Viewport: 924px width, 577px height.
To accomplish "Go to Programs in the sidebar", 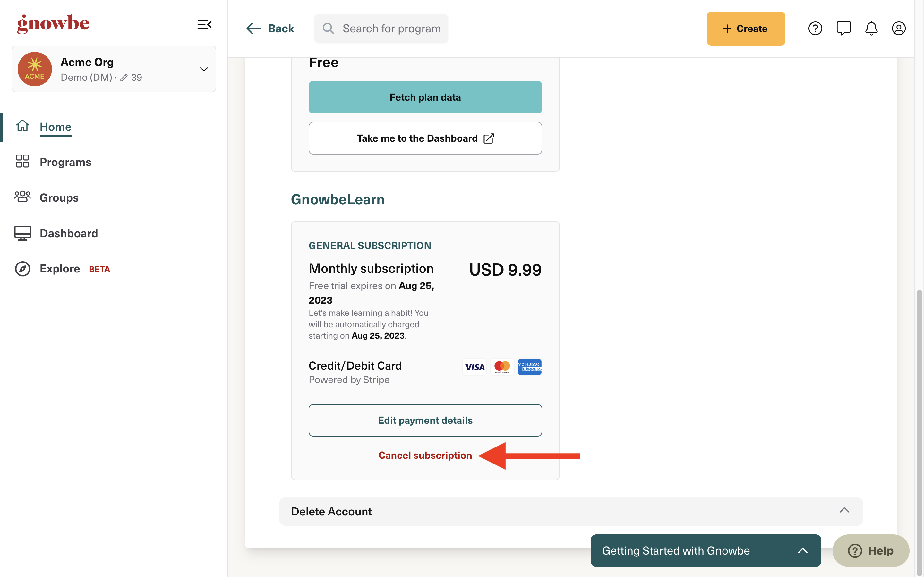I will pyautogui.click(x=65, y=162).
